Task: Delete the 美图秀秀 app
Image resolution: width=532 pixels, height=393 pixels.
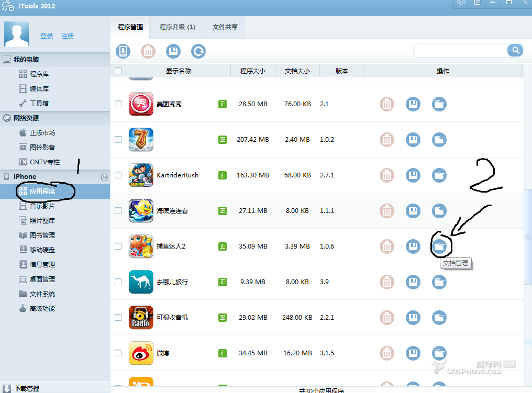Action: point(387,104)
